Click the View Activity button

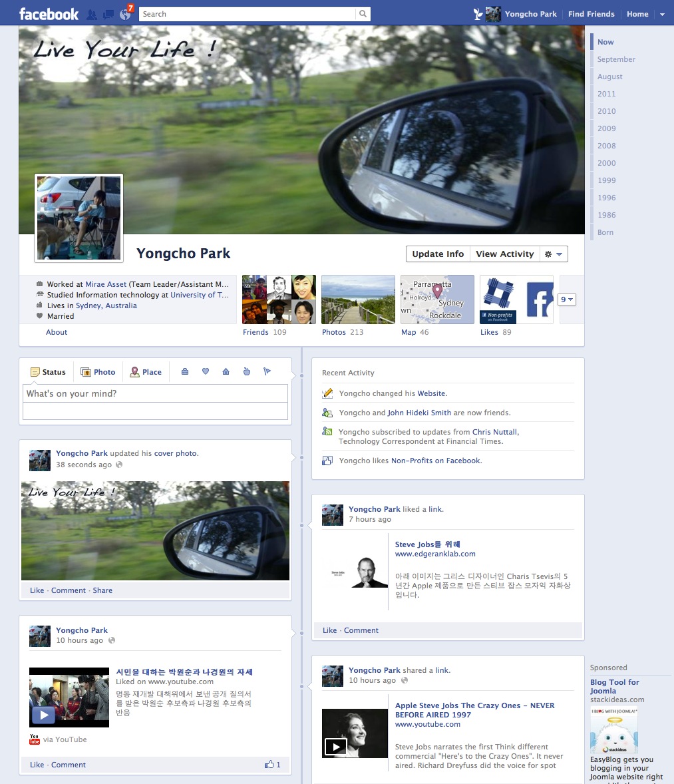coord(504,254)
